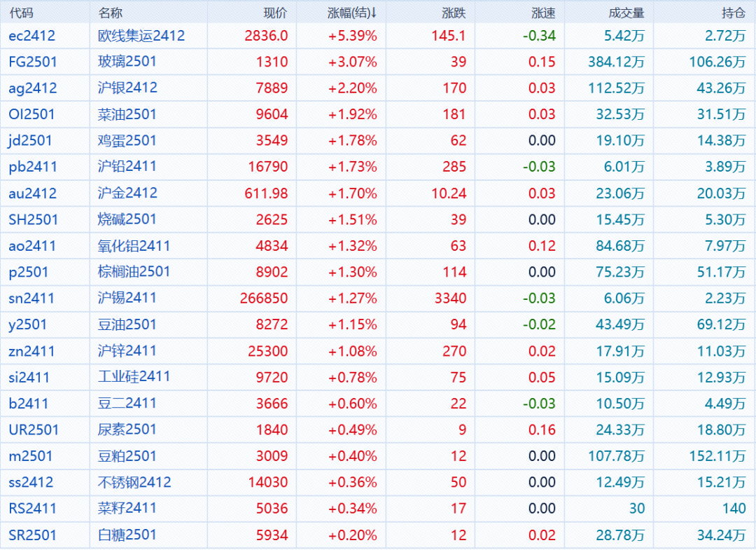This screenshot has height=550, width=756.
Task: Click price 611.98 for 沪金2412
Action: [x=266, y=193]
